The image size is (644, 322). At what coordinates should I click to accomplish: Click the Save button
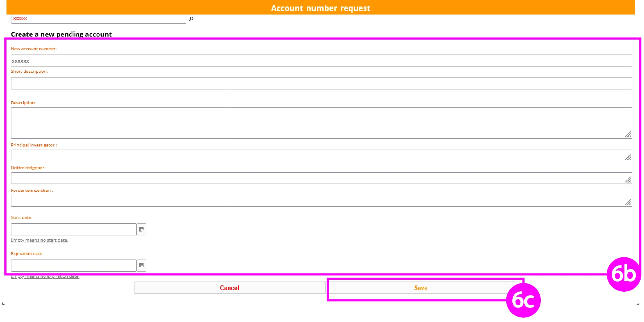420,288
